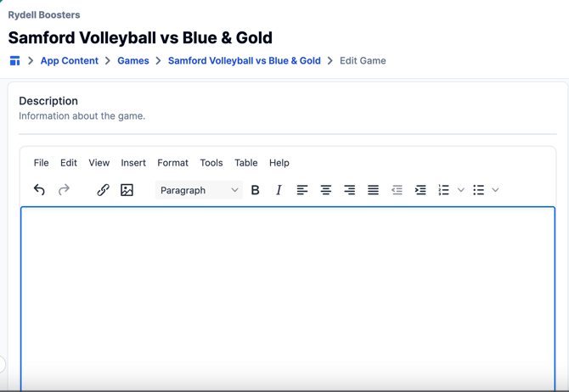Screen dimensions: 569x392
Task: Decrease indent with the outdent icon
Action: (x=397, y=190)
